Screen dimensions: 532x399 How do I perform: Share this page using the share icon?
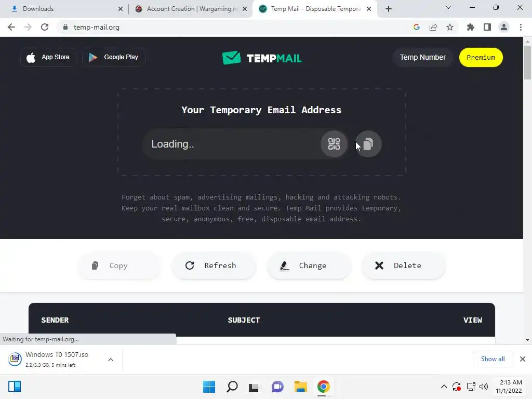pos(433,27)
